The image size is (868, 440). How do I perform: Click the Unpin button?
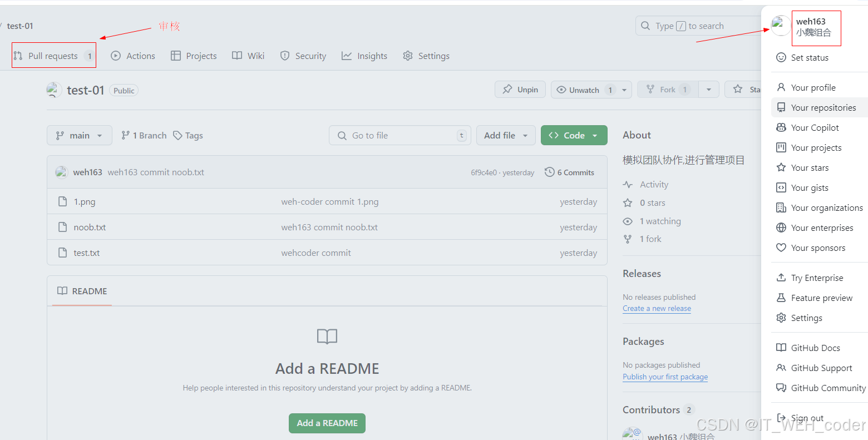(520, 90)
